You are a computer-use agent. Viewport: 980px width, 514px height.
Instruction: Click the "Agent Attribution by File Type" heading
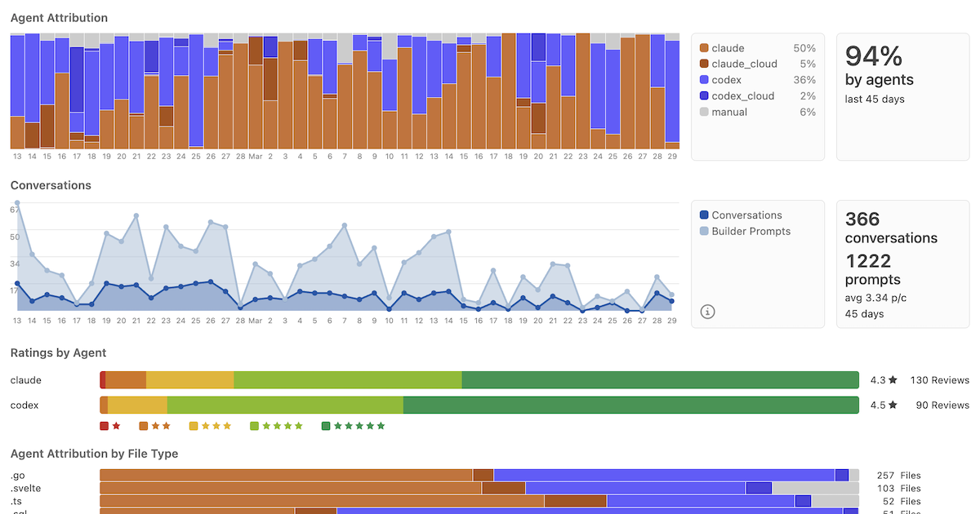(x=94, y=454)
